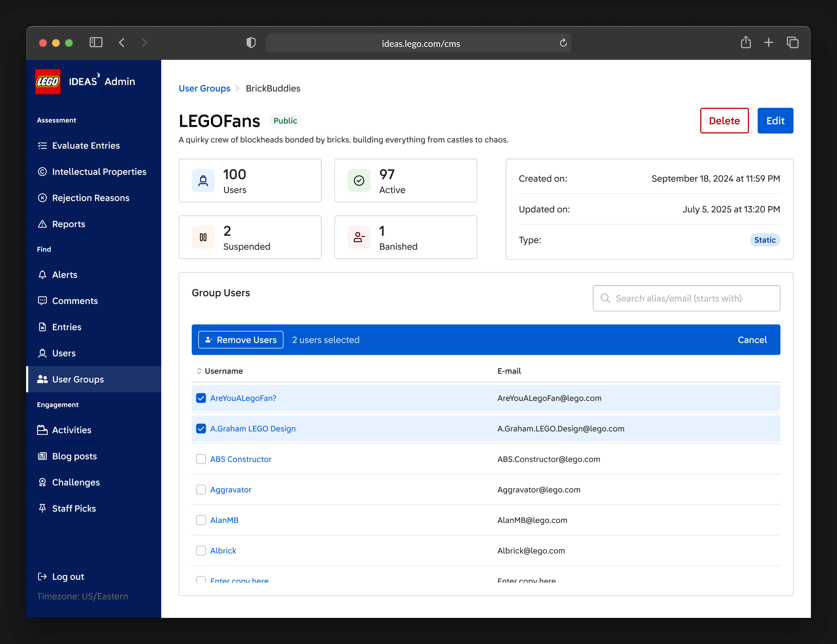Open Aggravator user link

(231, 490)
